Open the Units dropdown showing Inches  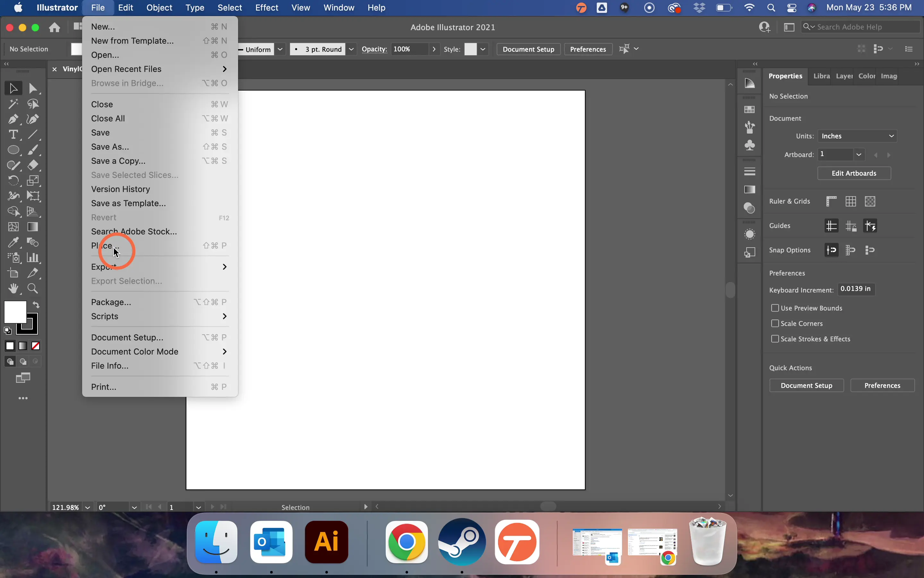pyautogui.click(x=857, y=136)
